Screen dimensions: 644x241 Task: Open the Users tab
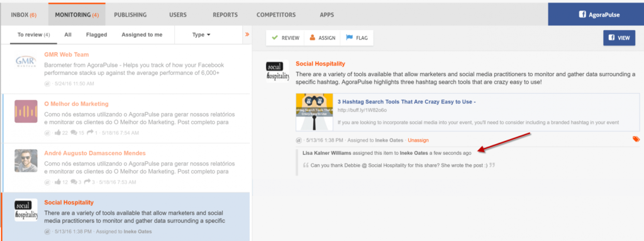pos(178,15)
